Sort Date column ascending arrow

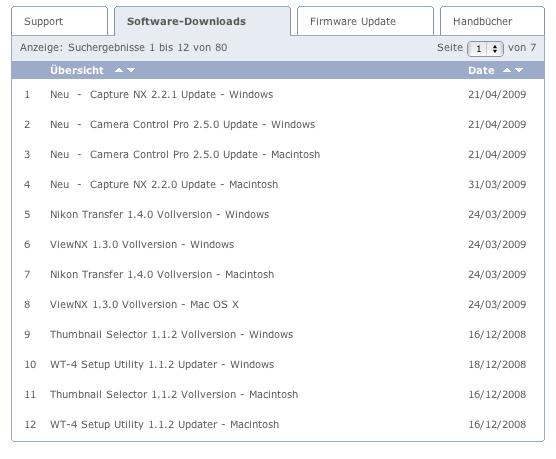click(507, 70)
